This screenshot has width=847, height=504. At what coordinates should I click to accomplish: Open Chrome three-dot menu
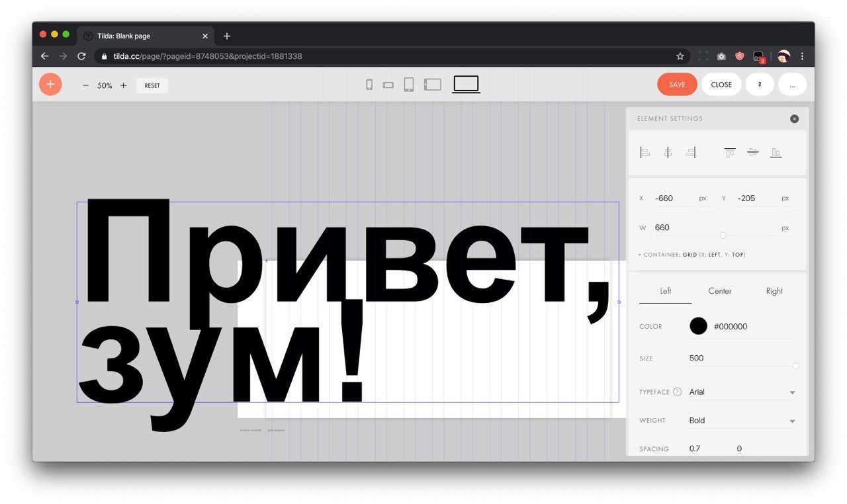pos(802,56)
